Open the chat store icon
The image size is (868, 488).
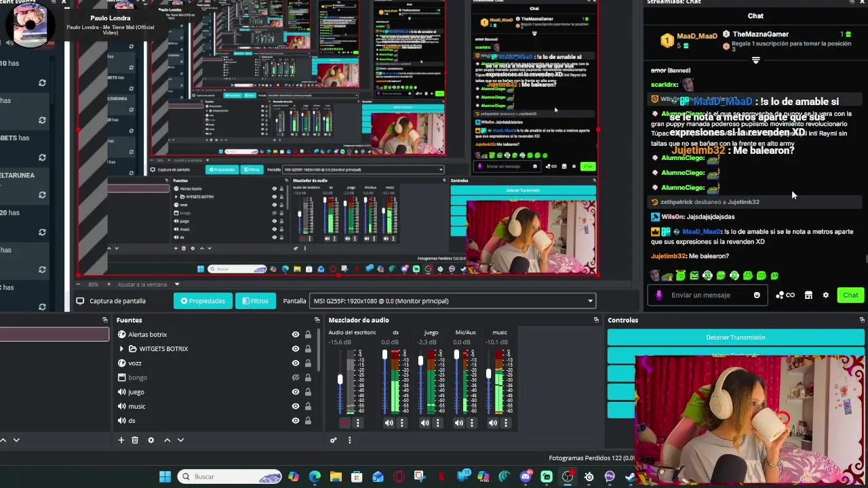point(808,295)
